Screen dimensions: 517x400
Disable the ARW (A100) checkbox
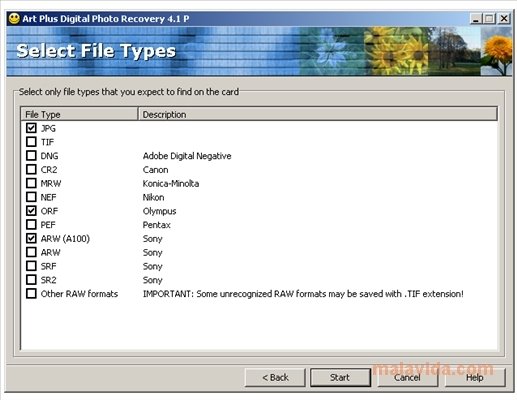point(31,238)
